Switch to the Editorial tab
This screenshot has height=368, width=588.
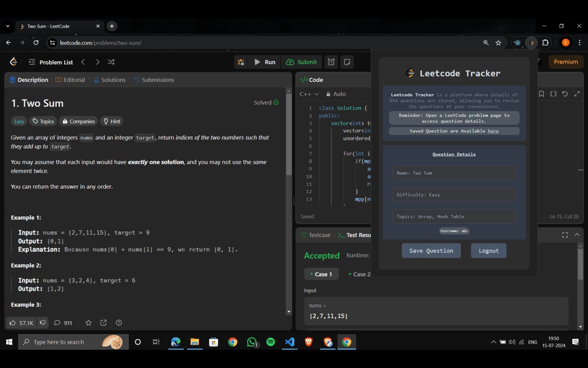click(70, 80)
